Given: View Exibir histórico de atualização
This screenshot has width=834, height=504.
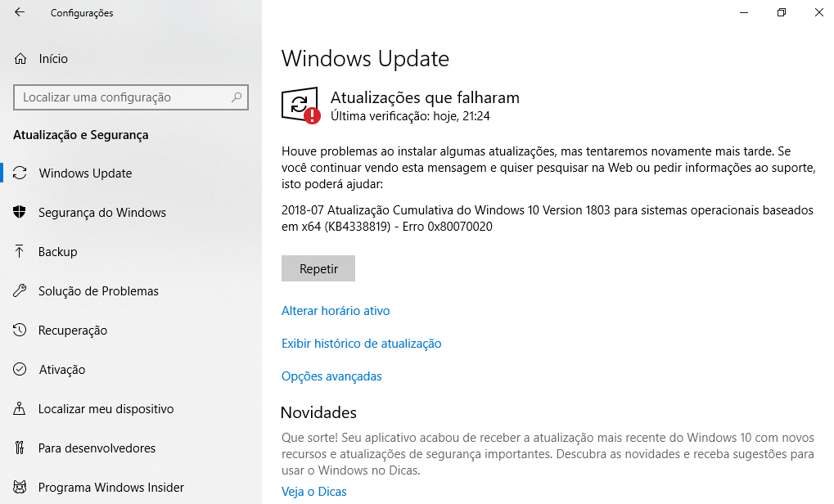Looking at the screenshot, I should 361,344.
